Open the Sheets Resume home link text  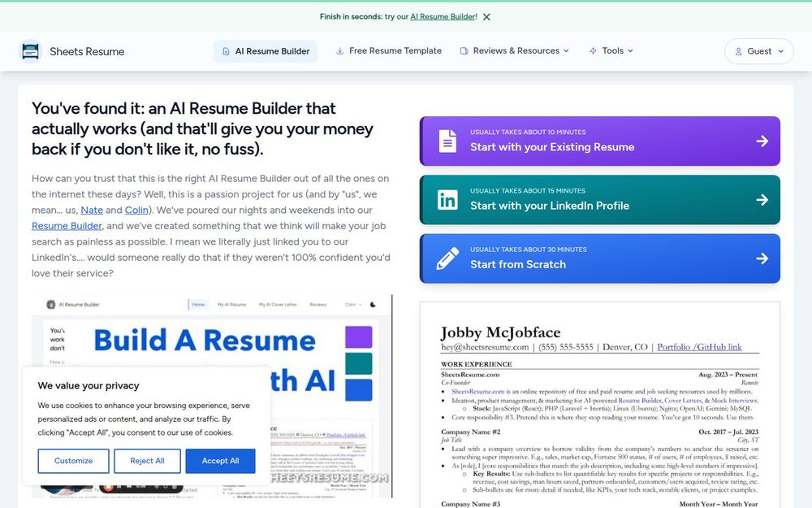coord(87,51)
